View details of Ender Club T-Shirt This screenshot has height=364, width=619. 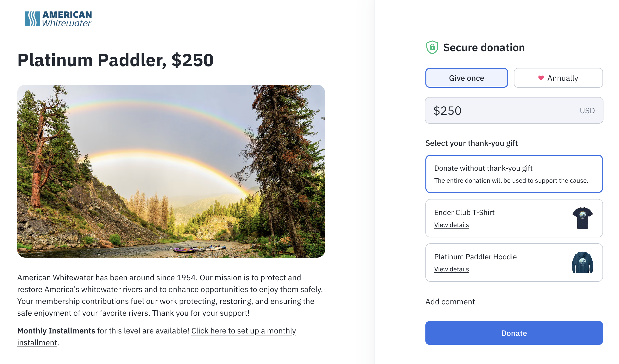coord(451,225)
